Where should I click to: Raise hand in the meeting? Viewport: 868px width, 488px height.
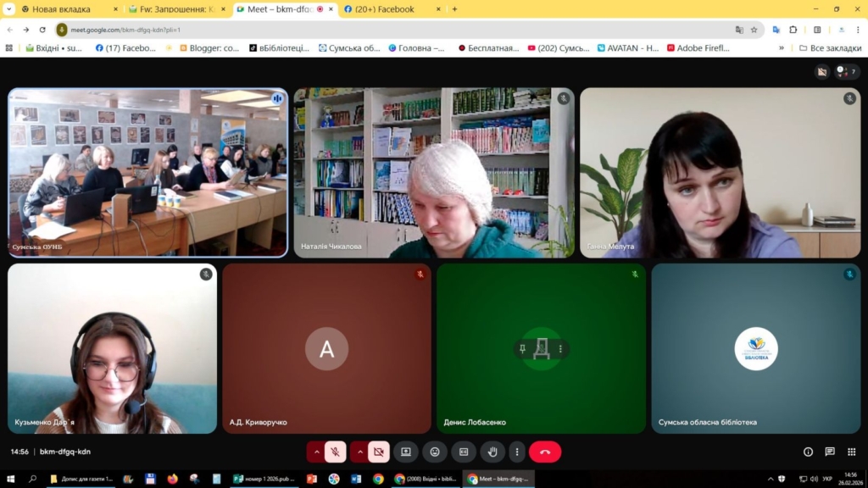(492, 452)
